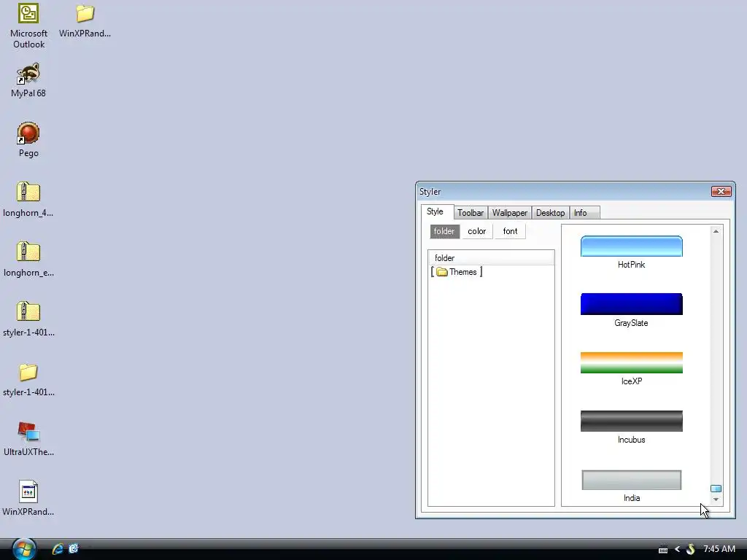Click the IceXP label text
The width and height of the screenshot is (747, 560).
[632, 381]
